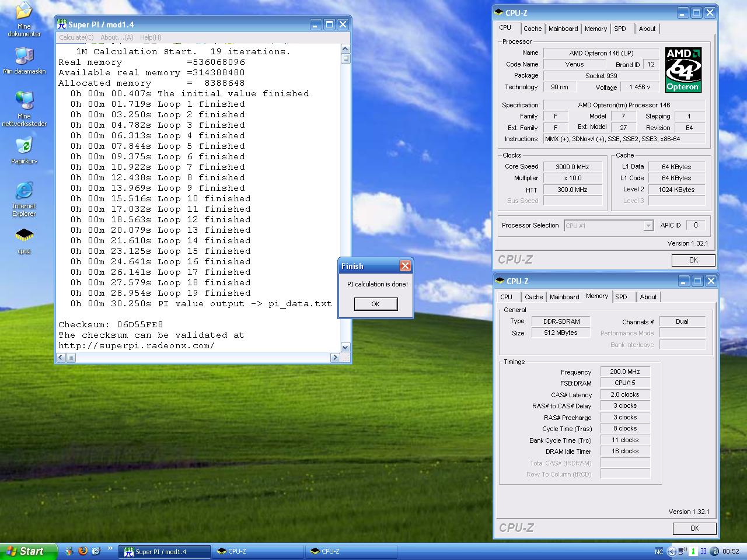Launch Internet Explorer from the desktop
Image resolution: width=747 pixels, height=560 pixels.
pos(24,199)
